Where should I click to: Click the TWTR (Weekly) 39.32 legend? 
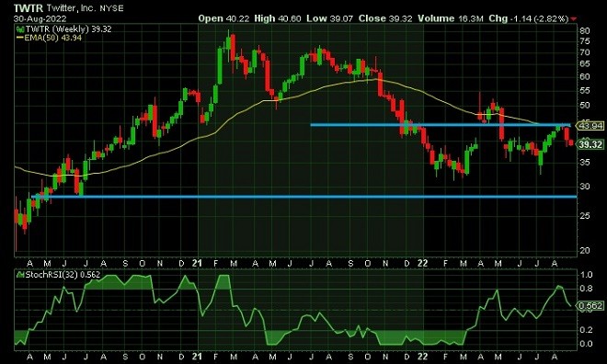click(69, 29)
